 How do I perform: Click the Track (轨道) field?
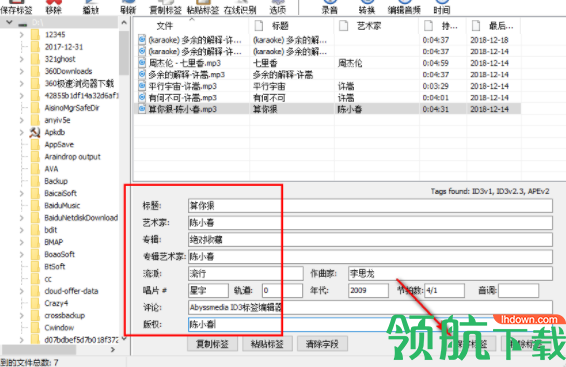(x=282, y=290)
